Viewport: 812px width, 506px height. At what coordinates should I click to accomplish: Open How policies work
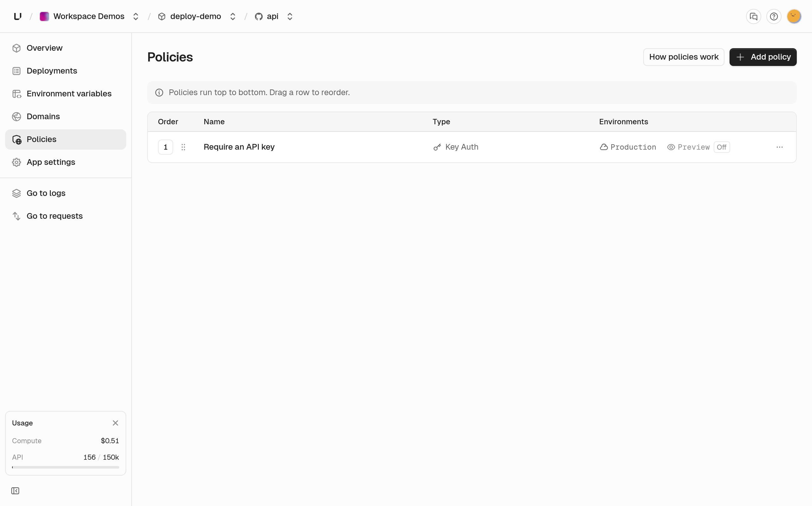[684, 57]
